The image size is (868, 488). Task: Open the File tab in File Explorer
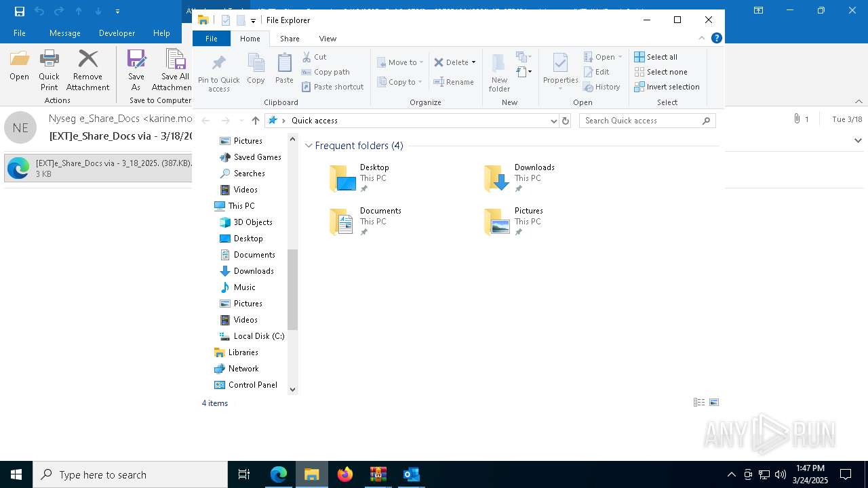click(212, 39)
